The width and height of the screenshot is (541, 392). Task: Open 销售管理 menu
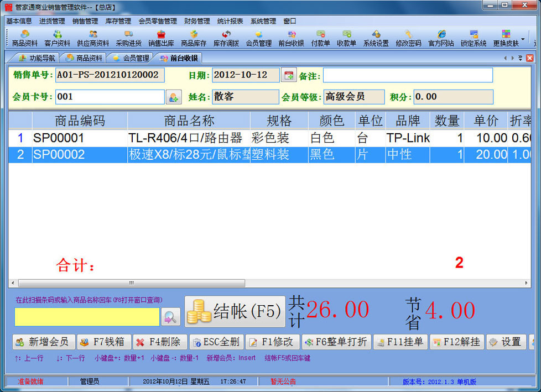(85, 21)
